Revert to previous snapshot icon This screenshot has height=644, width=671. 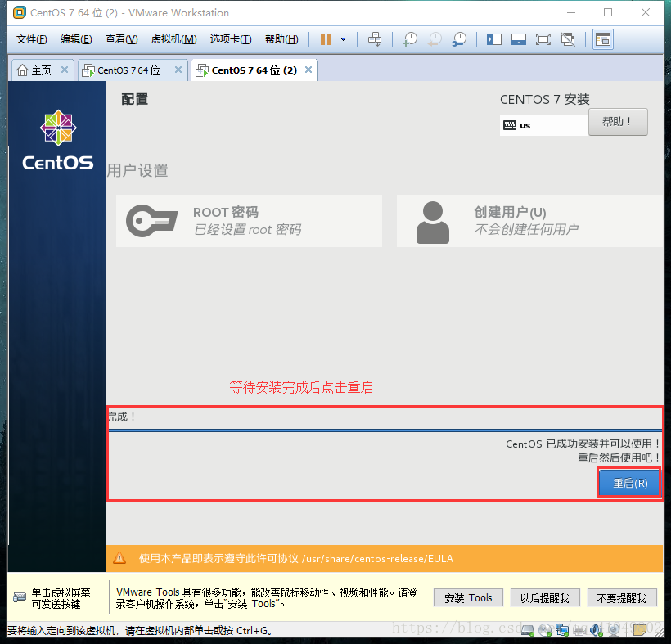[x=435, y=39]
